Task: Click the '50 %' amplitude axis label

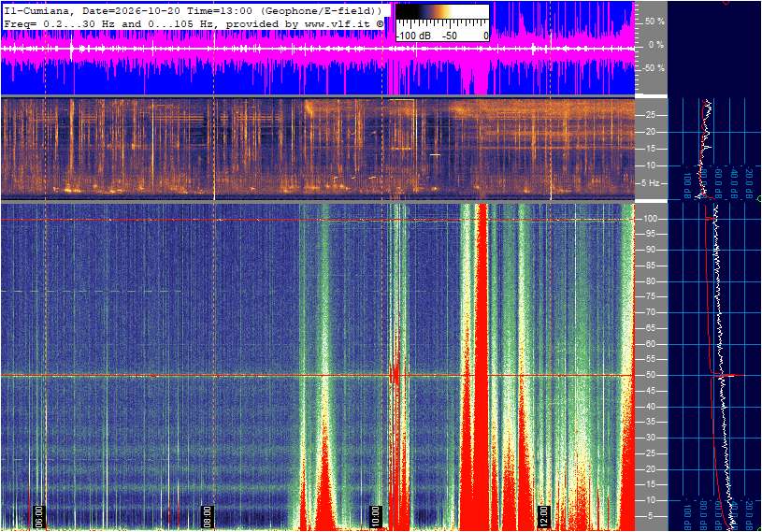Action: [654, 22]
